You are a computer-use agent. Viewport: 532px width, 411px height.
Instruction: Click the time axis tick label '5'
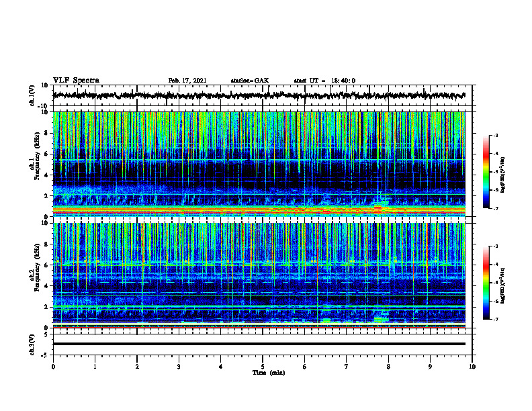coord(263,367)
